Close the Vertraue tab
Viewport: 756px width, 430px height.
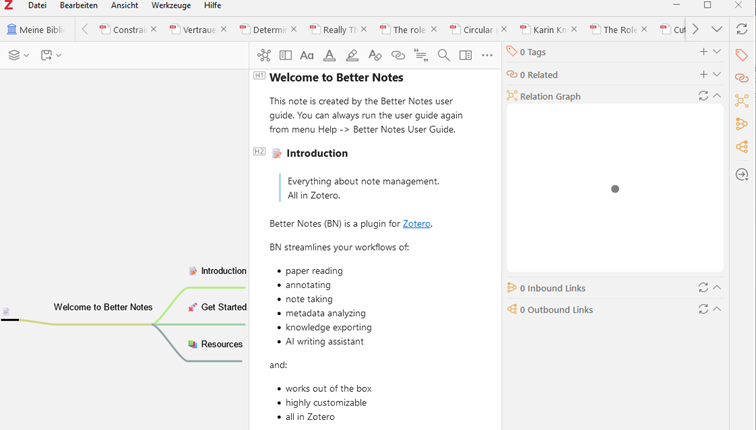coord(224,29)
